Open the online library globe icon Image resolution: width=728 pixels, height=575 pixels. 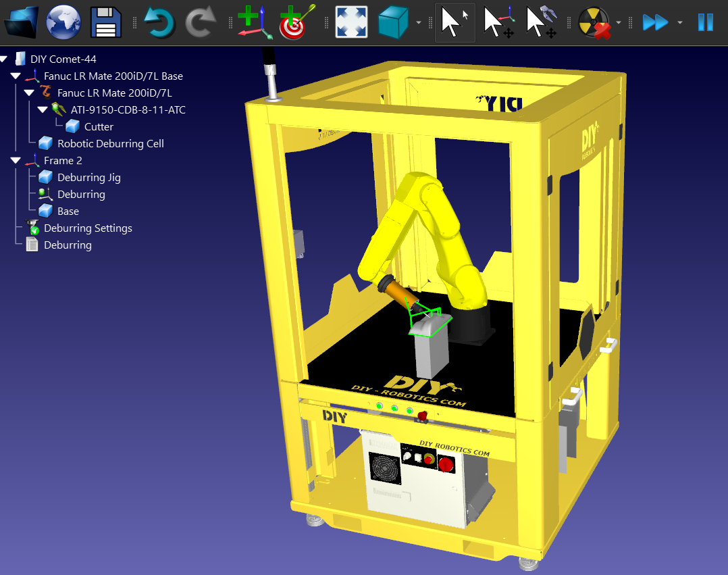pos(63,22)
